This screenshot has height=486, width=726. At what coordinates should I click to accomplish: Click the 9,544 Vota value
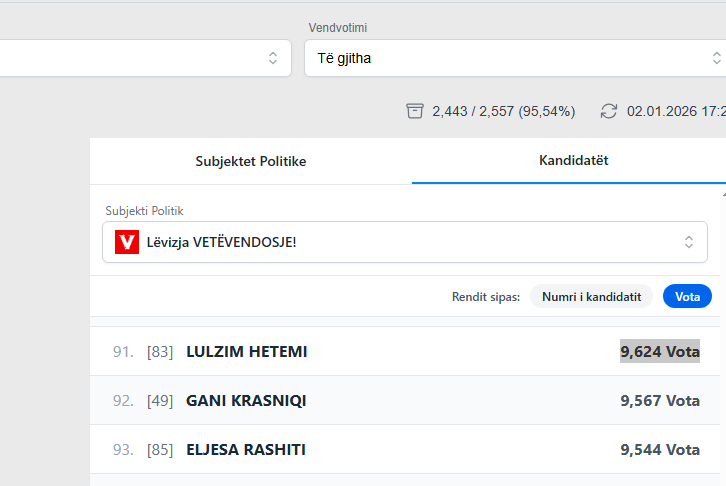coord(660,450)
